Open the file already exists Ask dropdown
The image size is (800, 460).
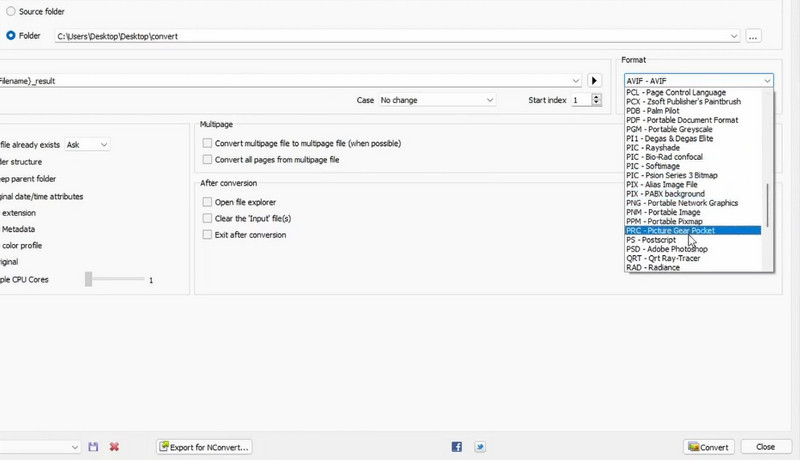click(x=87, y=145)
